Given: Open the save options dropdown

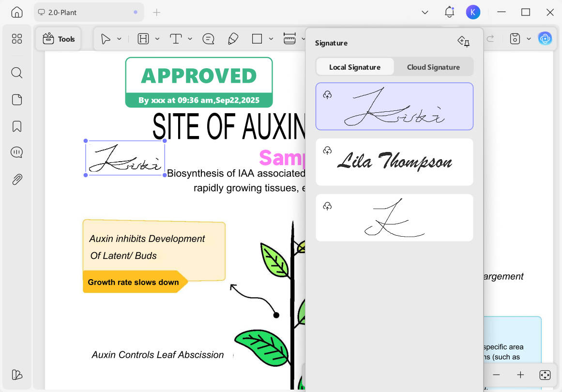Looking at the screenshot, I should click(529, 39).
